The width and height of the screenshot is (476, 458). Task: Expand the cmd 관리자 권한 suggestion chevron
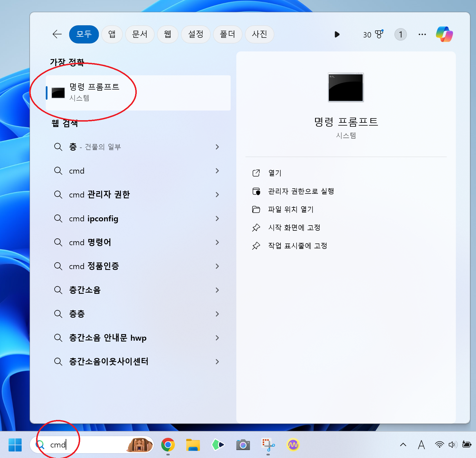coord(217,195)
